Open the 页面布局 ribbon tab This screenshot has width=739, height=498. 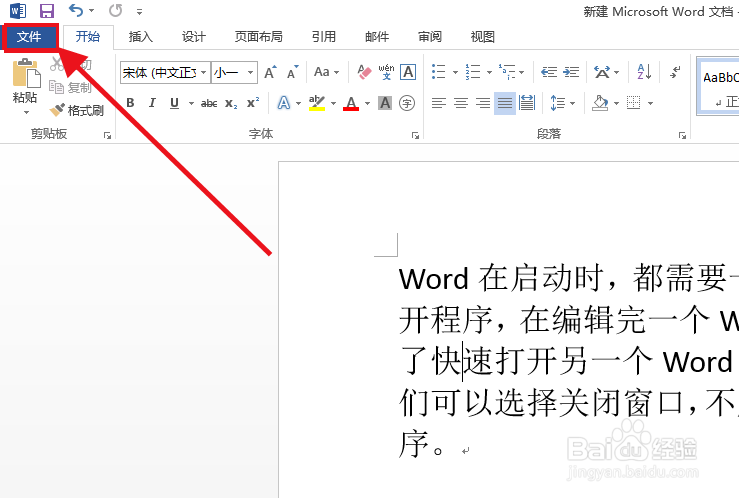[259, 37]
